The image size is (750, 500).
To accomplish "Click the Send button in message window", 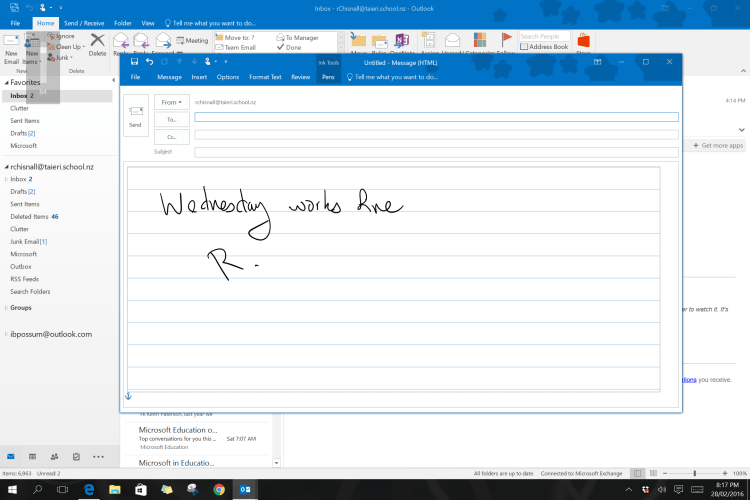I will coord(136,116).
